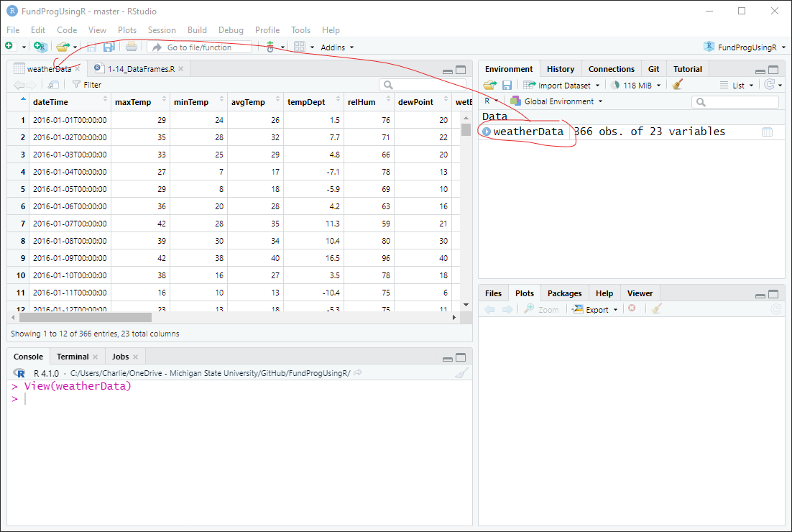
Task: Close the 1-14_DataFrames.R tab
Action: point(181,69)
